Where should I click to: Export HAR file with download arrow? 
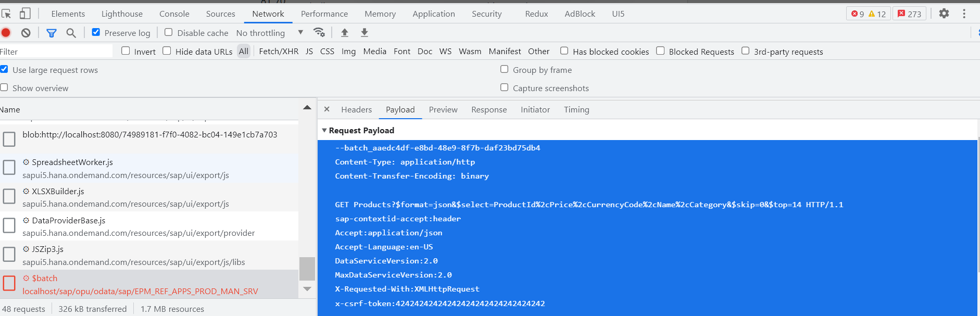pyautogui.click(x=365, y=33)
